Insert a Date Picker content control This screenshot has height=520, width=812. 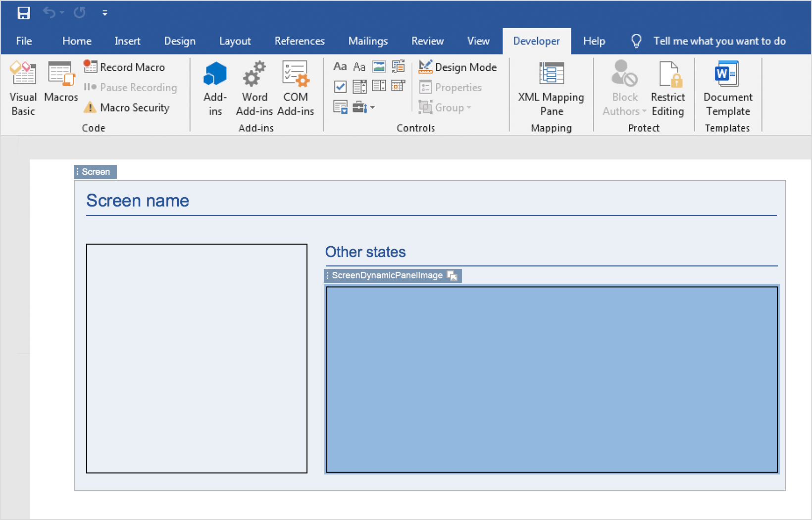tap(399, 86)
